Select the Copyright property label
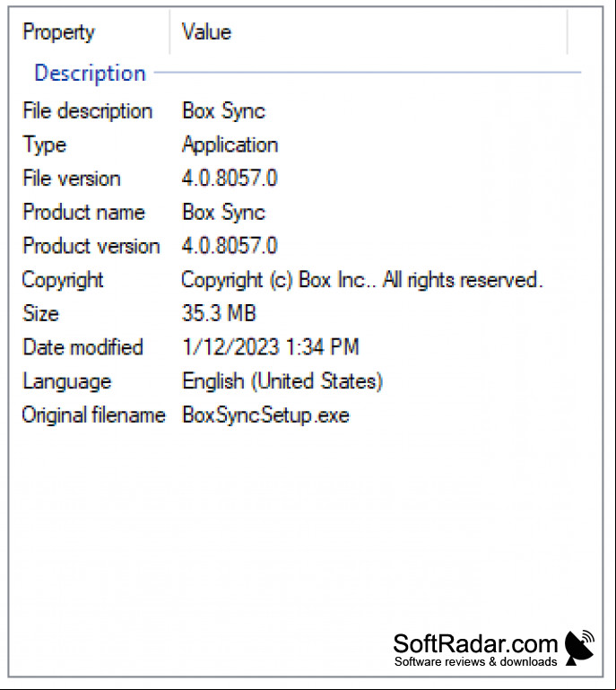616x690 pixels. 63,280
